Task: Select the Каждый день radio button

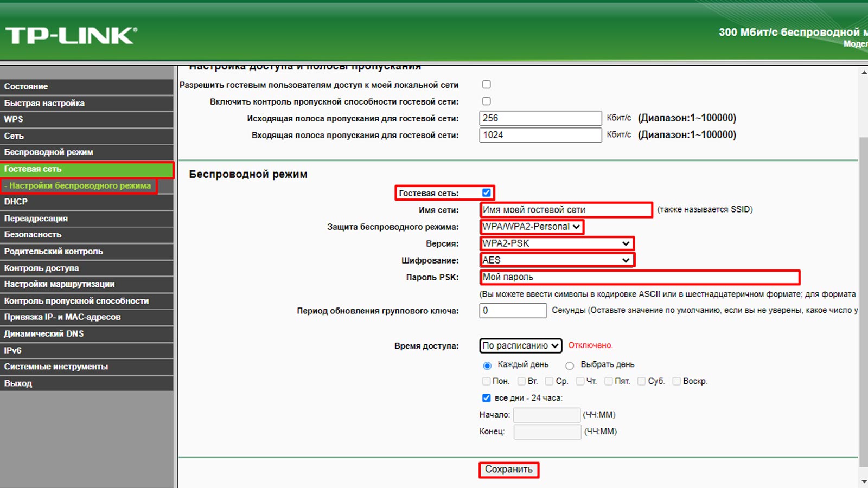Action: 487,365
